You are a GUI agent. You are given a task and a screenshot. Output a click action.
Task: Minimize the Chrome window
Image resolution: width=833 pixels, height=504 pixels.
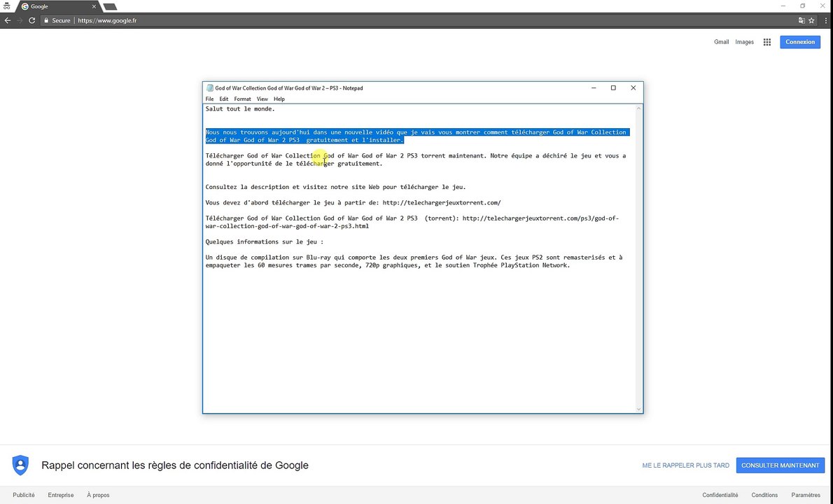coord(783,6)
